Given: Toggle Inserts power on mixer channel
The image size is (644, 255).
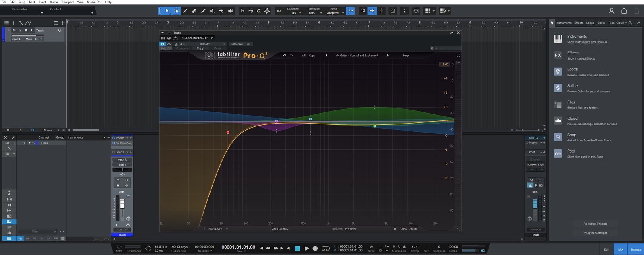Looking at the screenshot, I should point(114,138).
